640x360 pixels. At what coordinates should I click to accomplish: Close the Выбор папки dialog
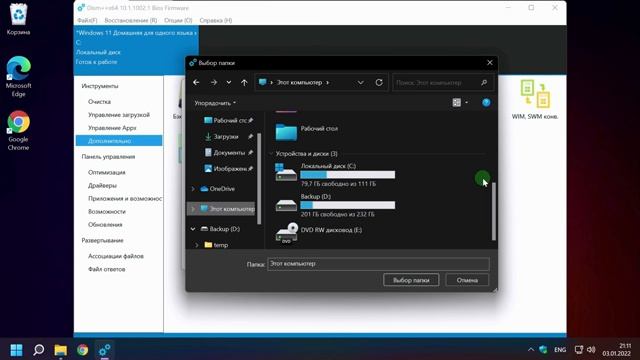pyautogui.click(x=490, y=62)
